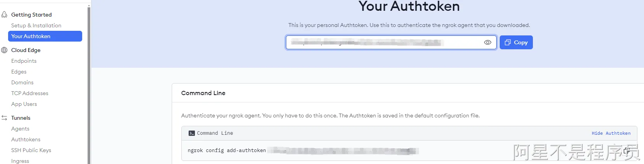The width and height of the screenshot is (644, 164).
Task: Click the sidebar vertical scrollbar
Action: click(89, 85)
